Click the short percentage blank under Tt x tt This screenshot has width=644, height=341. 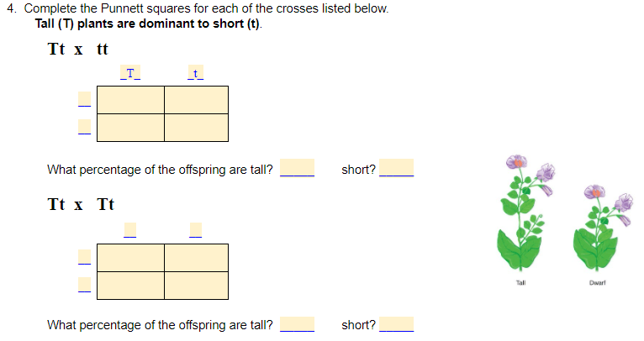coord(396,168)
